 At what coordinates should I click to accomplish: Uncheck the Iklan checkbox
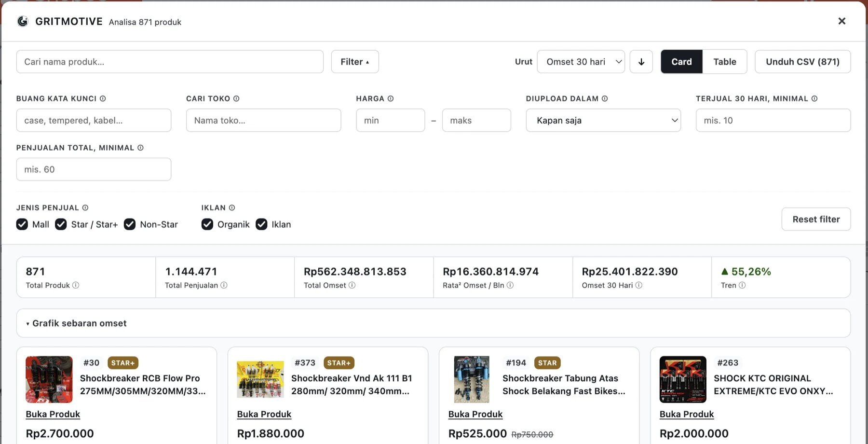[261, 224]
